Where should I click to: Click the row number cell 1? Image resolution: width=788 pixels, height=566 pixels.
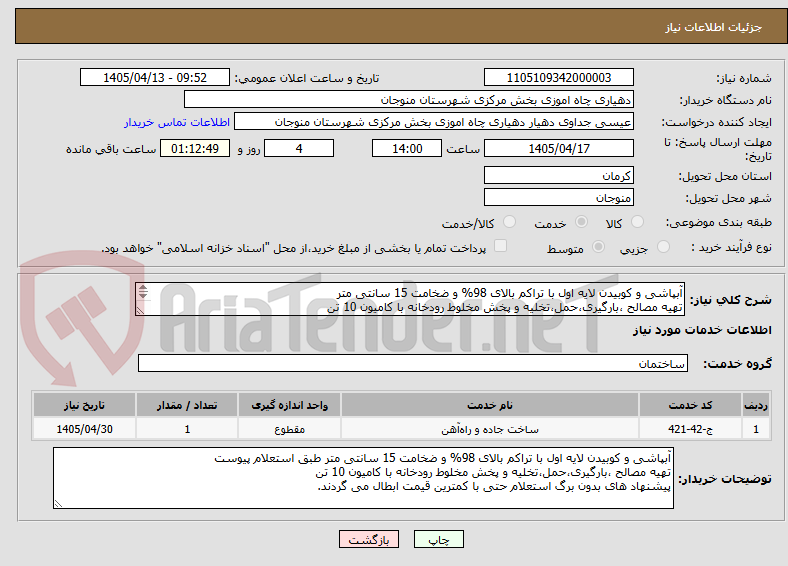[756, 429]
